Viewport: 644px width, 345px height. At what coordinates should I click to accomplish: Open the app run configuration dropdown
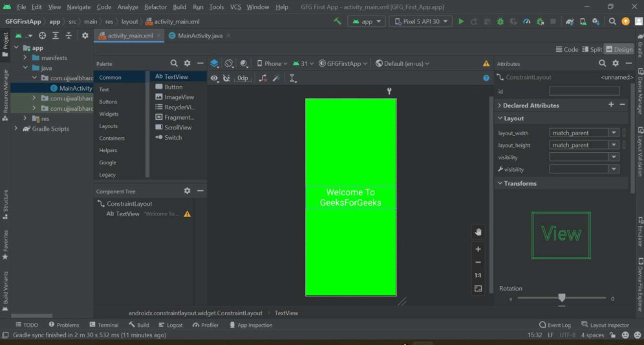[x=367, y=21]
